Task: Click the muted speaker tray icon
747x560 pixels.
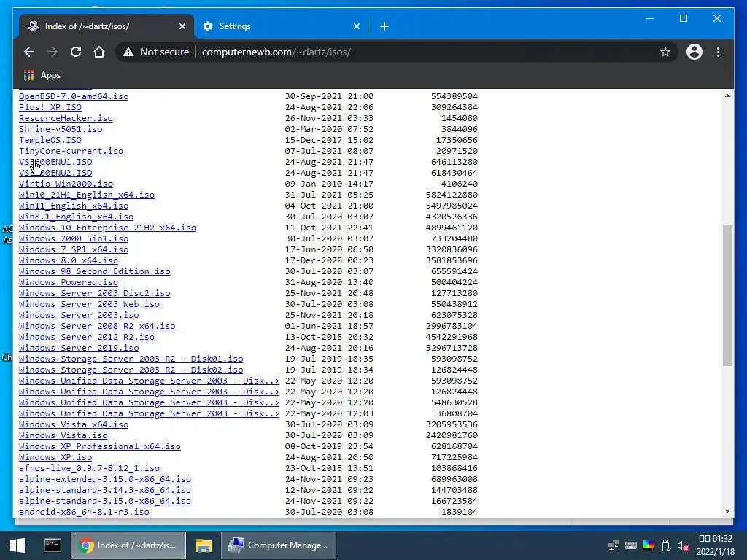Action: click(683, 545)
